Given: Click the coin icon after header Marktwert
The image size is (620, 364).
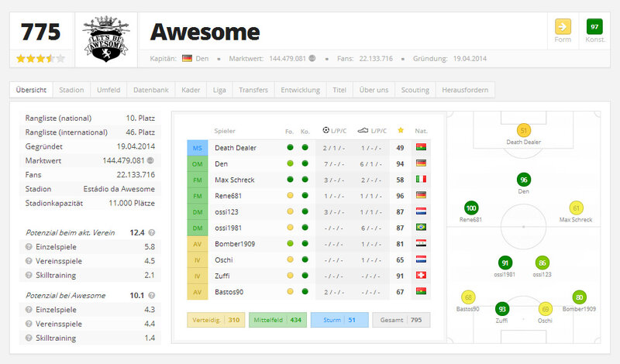Looking at the screenshot, I should coord(312,59).
